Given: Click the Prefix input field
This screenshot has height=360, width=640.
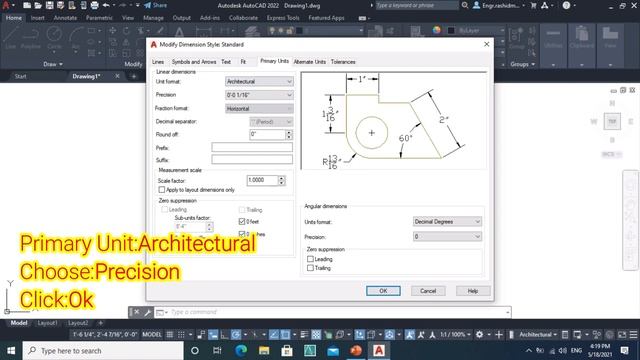Looking at the screenshot, I should [x=252, y=147].
